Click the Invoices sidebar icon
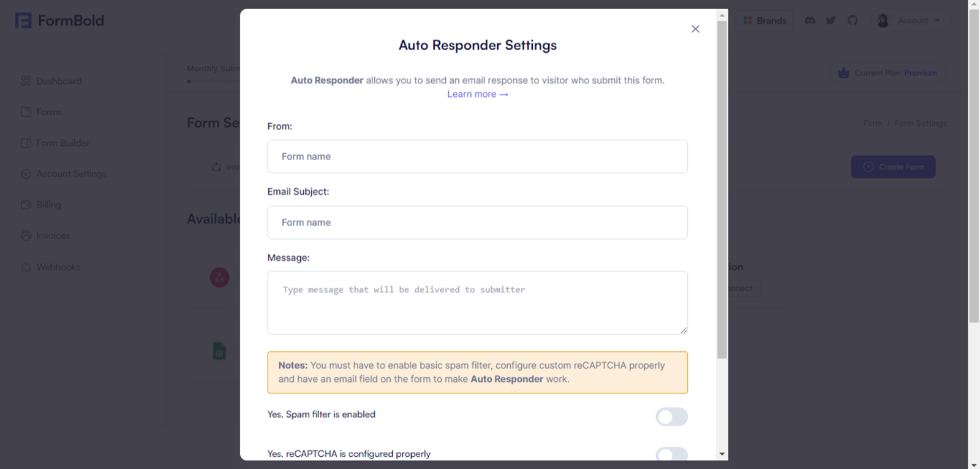The width and height of the screenshot is (980, 469). (26, 235)
